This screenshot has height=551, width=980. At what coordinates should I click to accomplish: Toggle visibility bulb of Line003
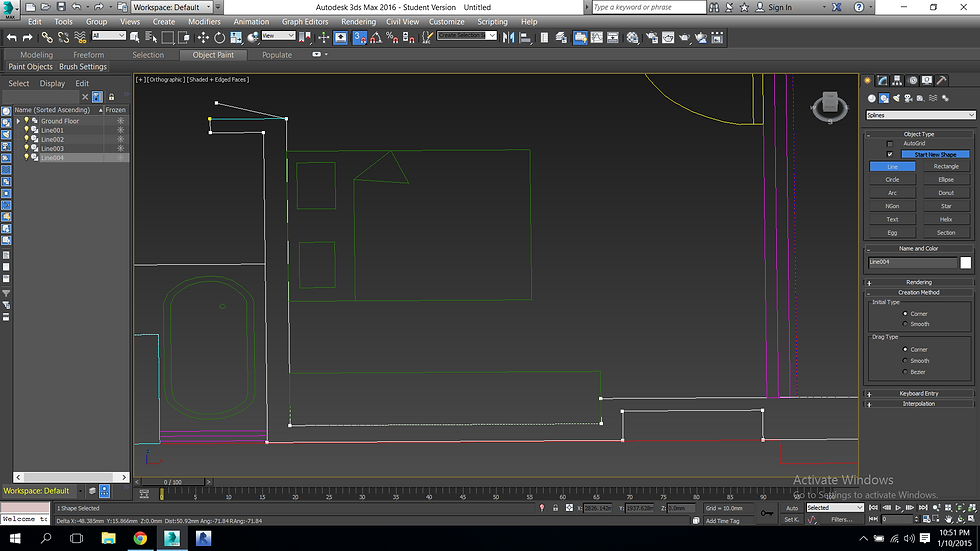(x=26, y=149)
